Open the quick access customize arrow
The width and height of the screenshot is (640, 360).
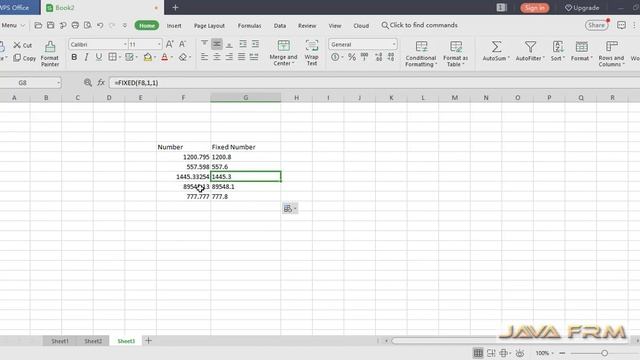pos(125,25)
